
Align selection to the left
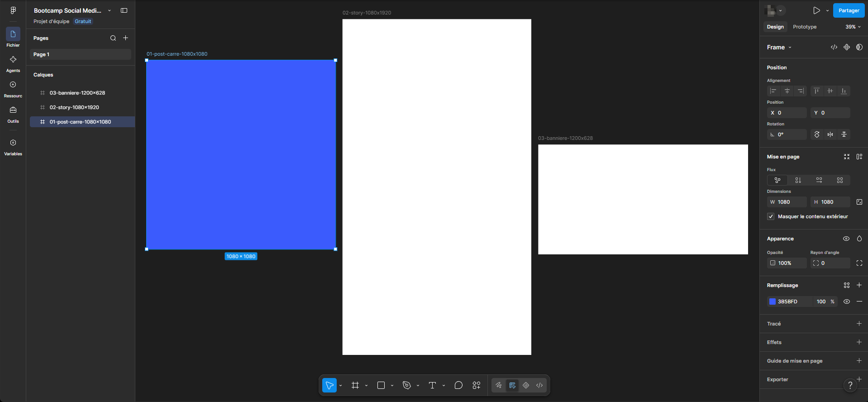[x=773, y=91]
